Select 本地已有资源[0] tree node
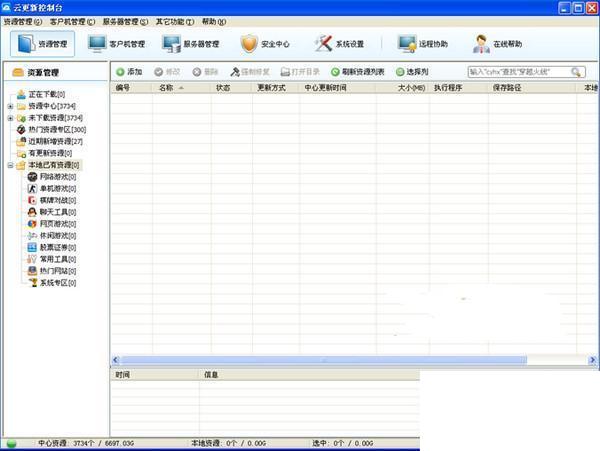 [54, 165]
